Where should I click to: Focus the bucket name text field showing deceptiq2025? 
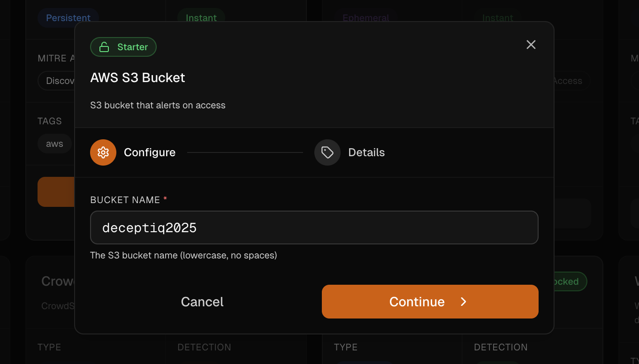coord(314,227)
